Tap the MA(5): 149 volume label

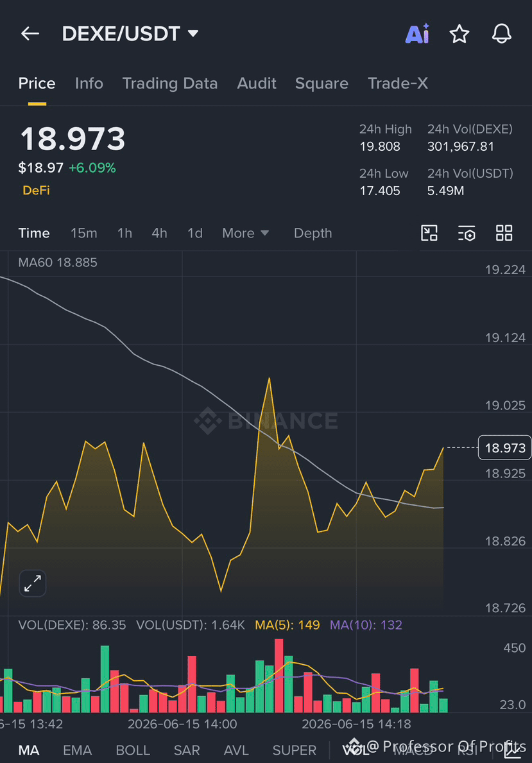(x=287, y=625)
